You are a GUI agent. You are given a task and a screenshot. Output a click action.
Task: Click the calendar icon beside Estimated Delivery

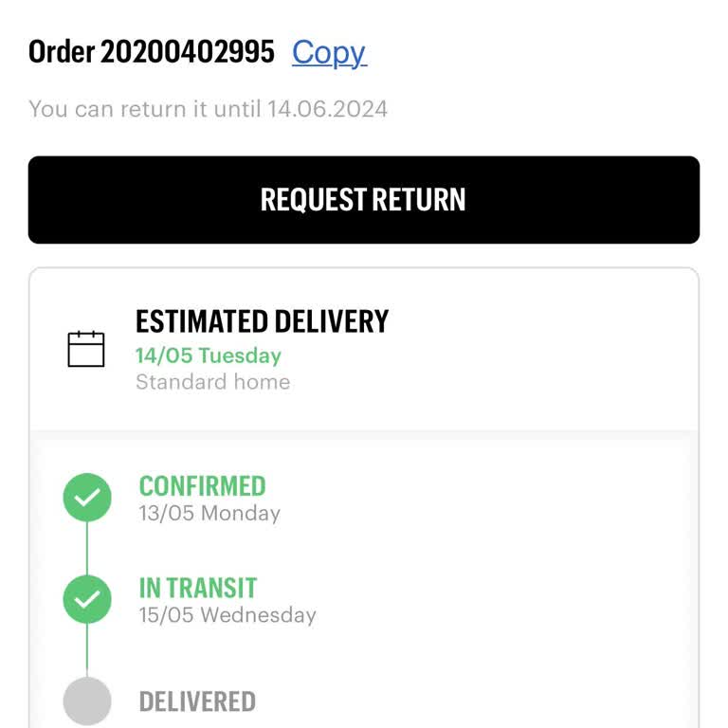[x=85, y=349]
